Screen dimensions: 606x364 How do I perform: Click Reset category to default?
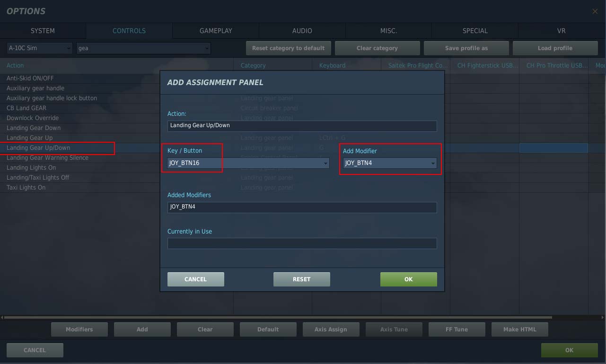tap(288, 48)
